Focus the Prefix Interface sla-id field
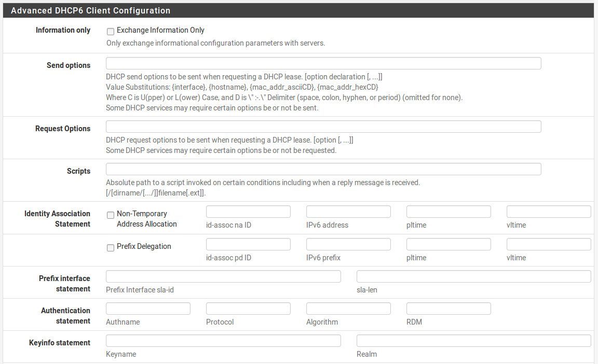 (x=224, y=276)
